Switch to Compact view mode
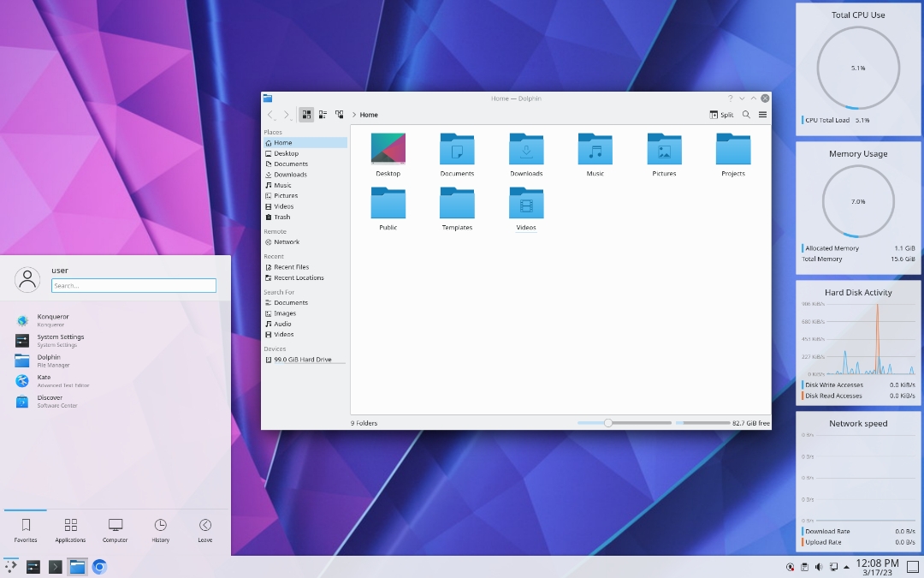924x578 pixels. click(x=323, y=115)
